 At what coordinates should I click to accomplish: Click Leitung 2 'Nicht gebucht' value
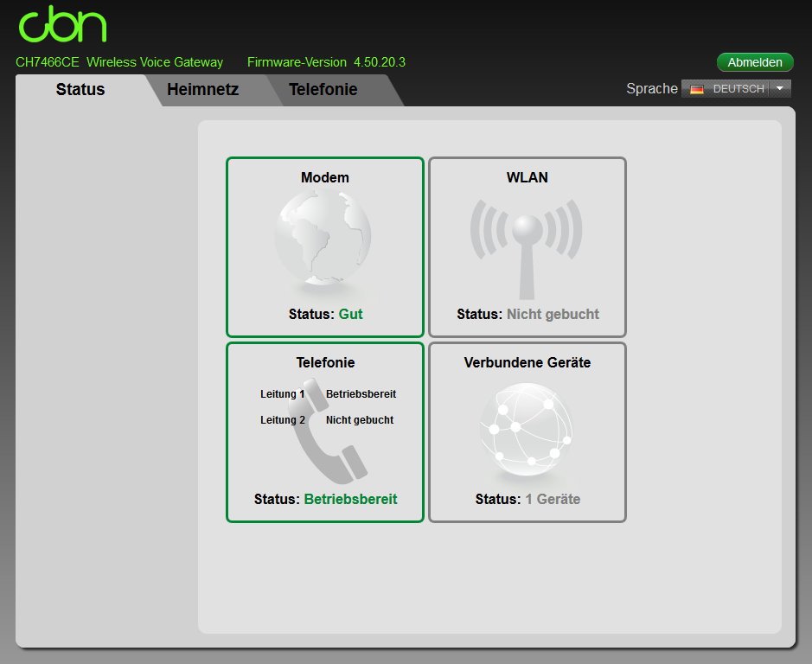[360, 420]
